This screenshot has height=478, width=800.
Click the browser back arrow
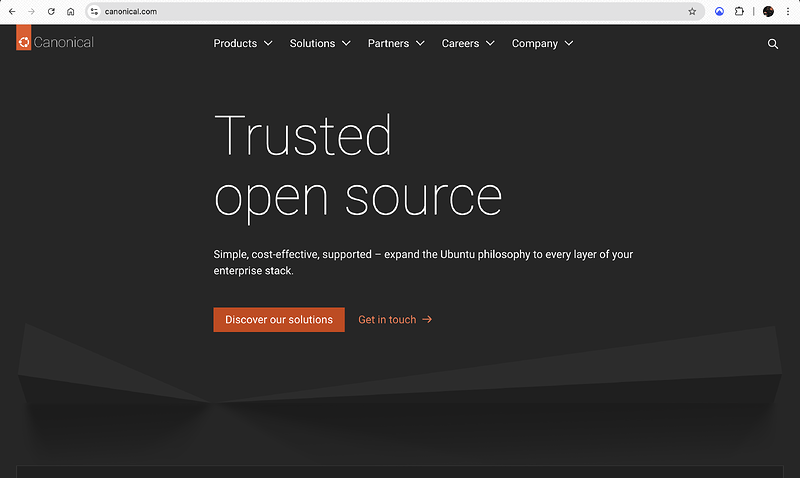pos(12,11)
